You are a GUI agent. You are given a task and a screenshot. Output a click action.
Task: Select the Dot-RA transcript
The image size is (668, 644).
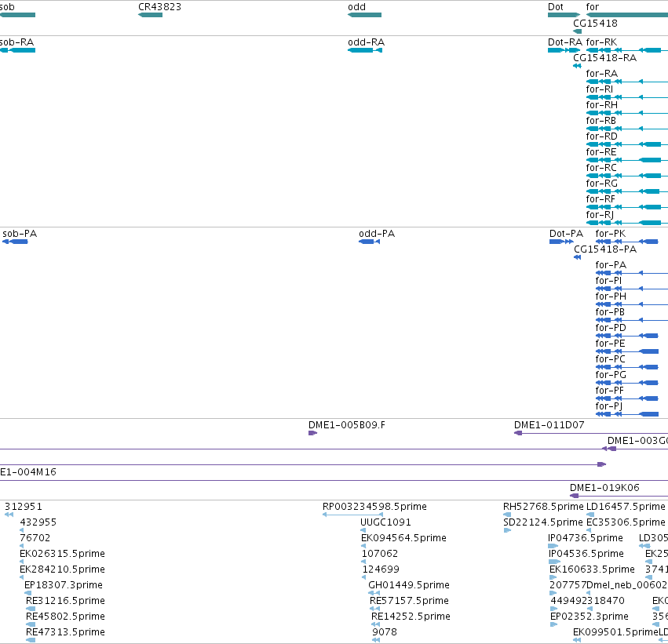pyautogui.click(x=564, y=50)
